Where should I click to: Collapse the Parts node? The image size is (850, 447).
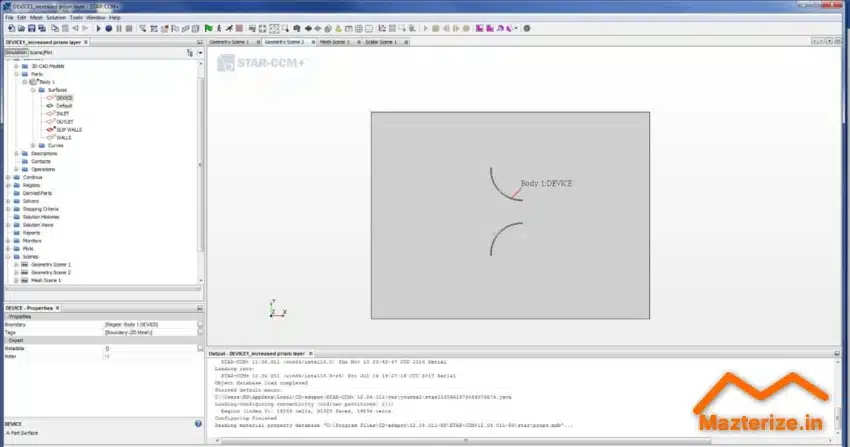16,74
